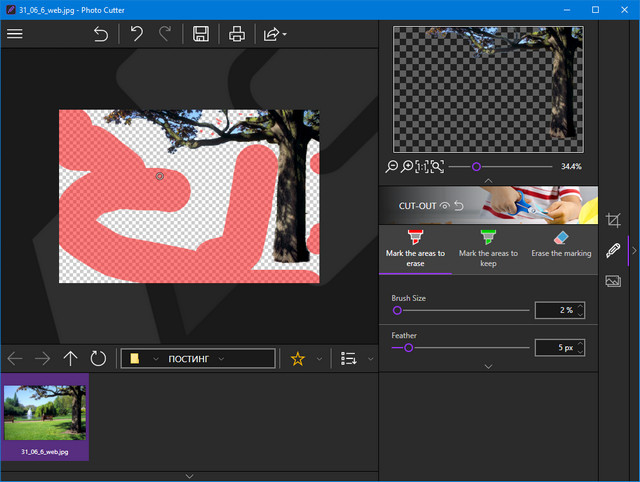
Task: Open the hamburger main menu
Action: (14, 34)
